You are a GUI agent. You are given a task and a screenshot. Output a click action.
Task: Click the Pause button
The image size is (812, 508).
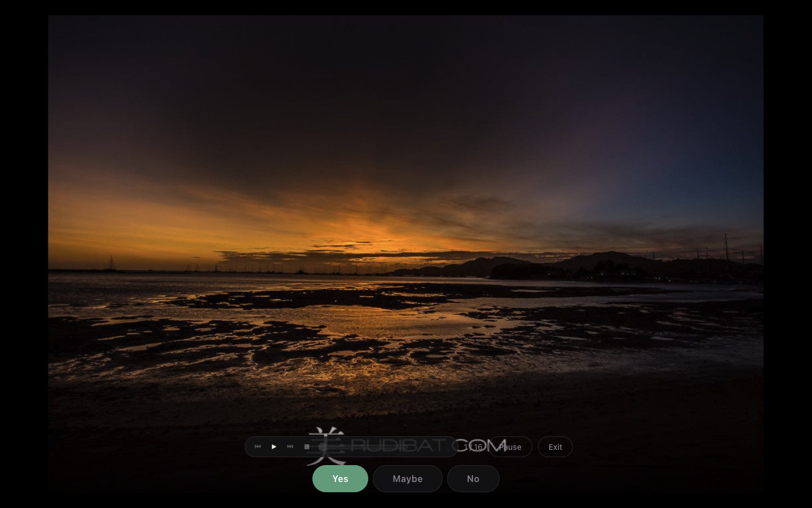(x=510, y=447)
